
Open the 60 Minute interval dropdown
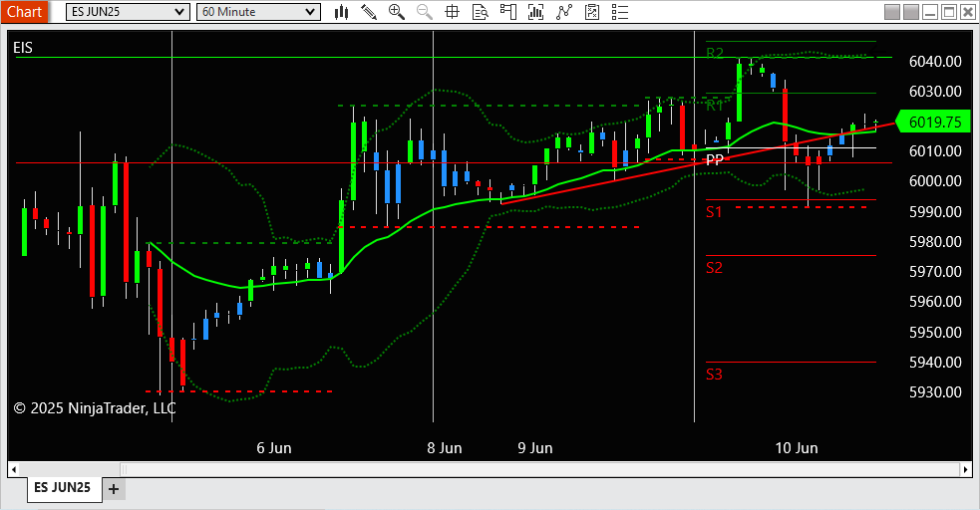(258, 12)
